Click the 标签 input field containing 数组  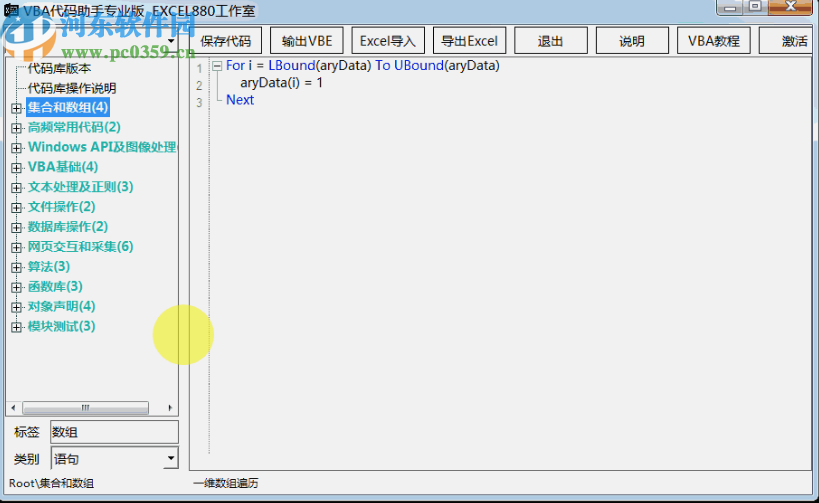click(x=114, y=432)
